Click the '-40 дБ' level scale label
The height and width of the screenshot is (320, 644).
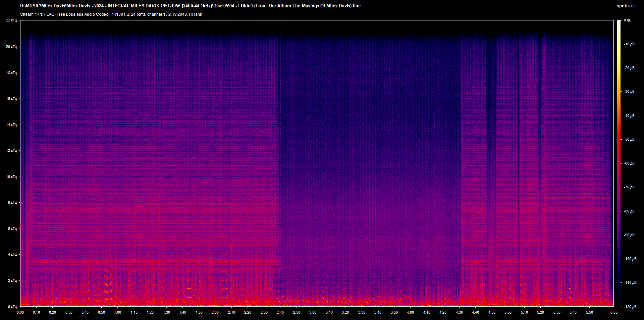click(x=629, y=116)
